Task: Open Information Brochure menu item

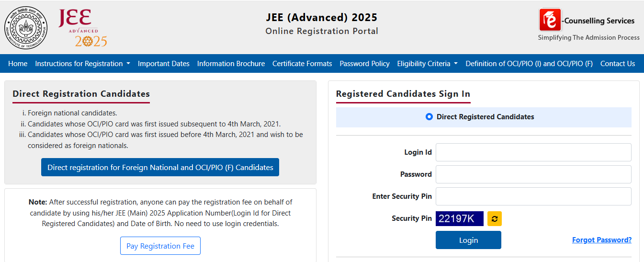Action: tap(231, 64)
